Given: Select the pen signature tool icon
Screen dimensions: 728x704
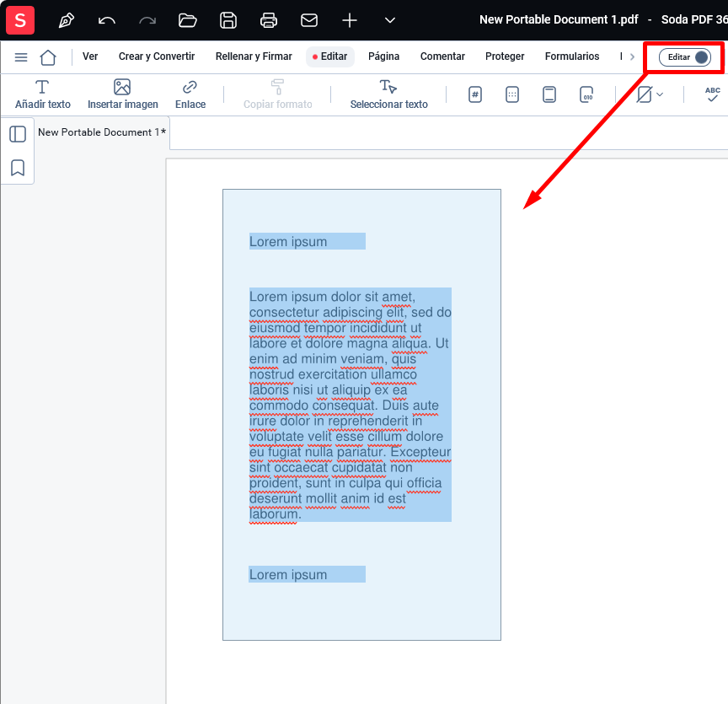Looking at the screenshot, I should point(67,20).
